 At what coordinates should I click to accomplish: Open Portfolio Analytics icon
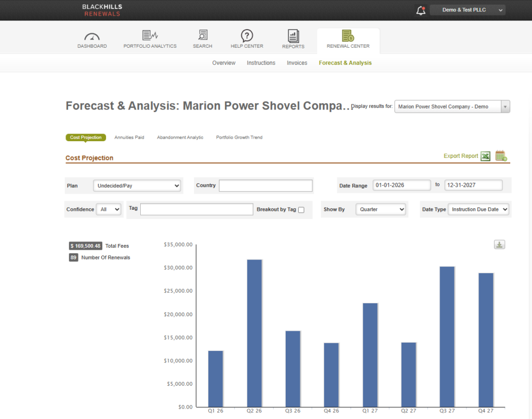(150, 35)
